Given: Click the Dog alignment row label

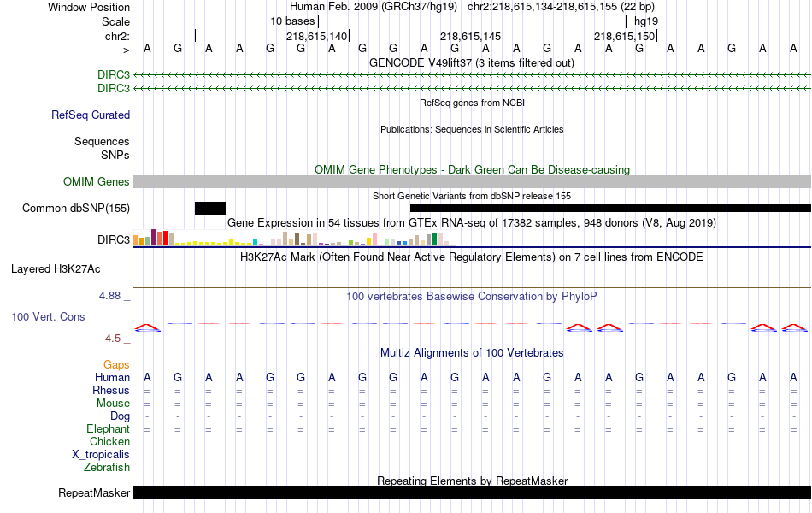Looking at the screenshot, I should point(120,416).
